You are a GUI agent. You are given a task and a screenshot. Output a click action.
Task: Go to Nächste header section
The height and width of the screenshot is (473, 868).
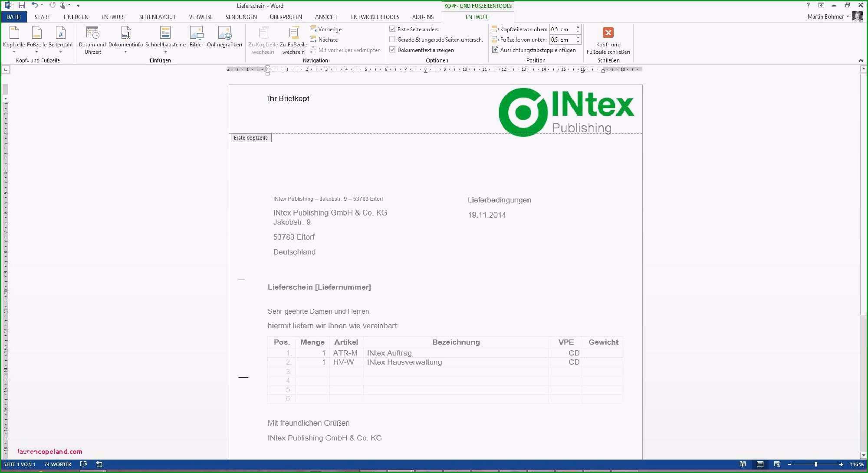pyautogui.click(x=324, y=39)
